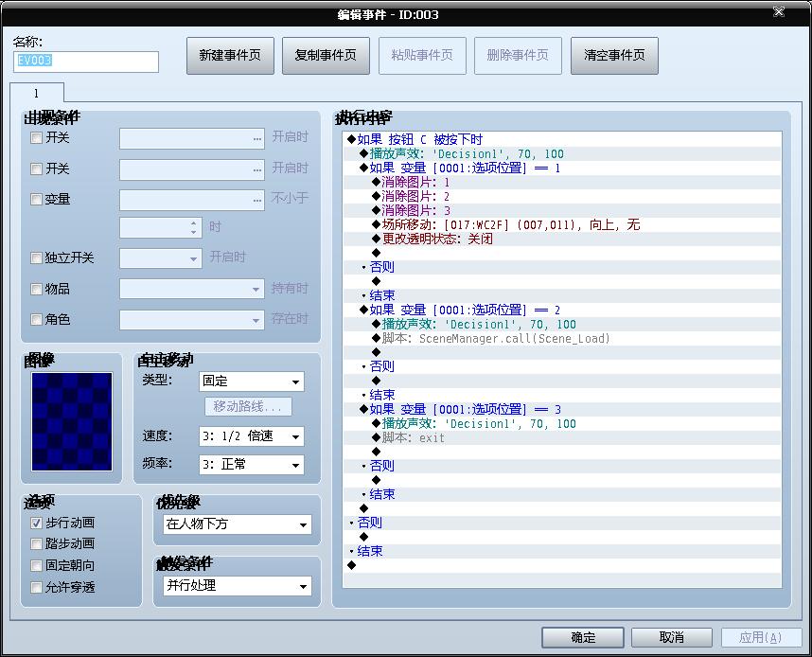Viewport: 812px width, 657px height.
Task: Open the 类型 dropdown showing 固定
Action: (251, 382)
